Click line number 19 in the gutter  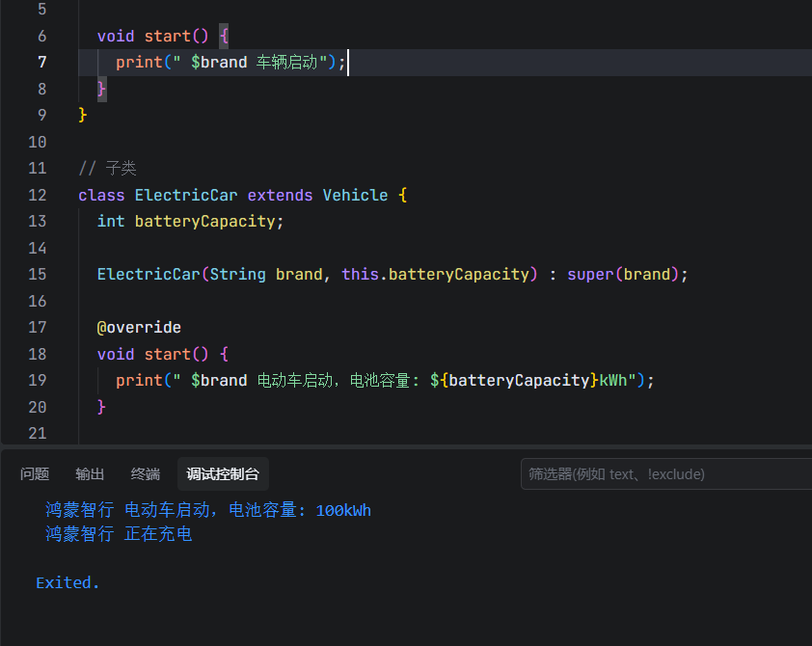(38, 381)
